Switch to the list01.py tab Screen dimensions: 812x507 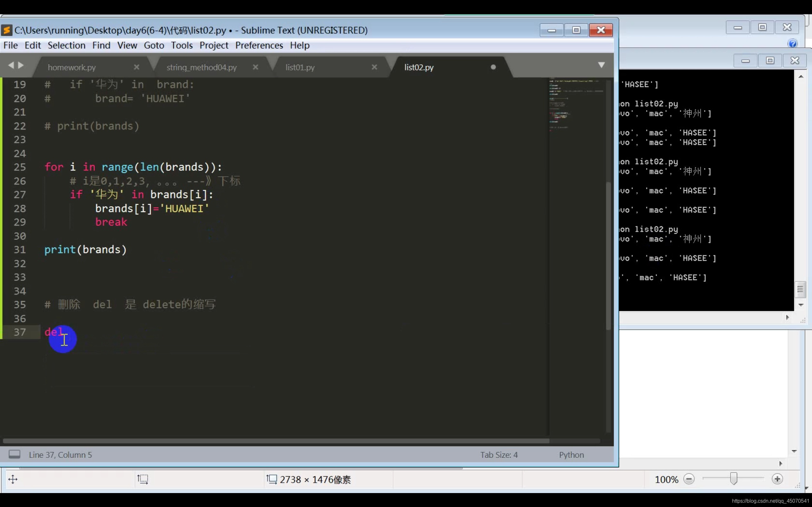pos(300,67)
